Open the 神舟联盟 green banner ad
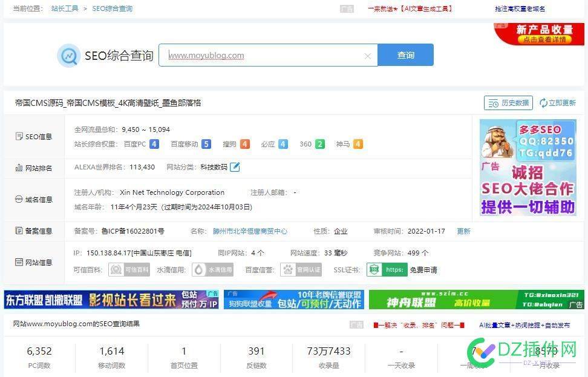 point(476,300)
